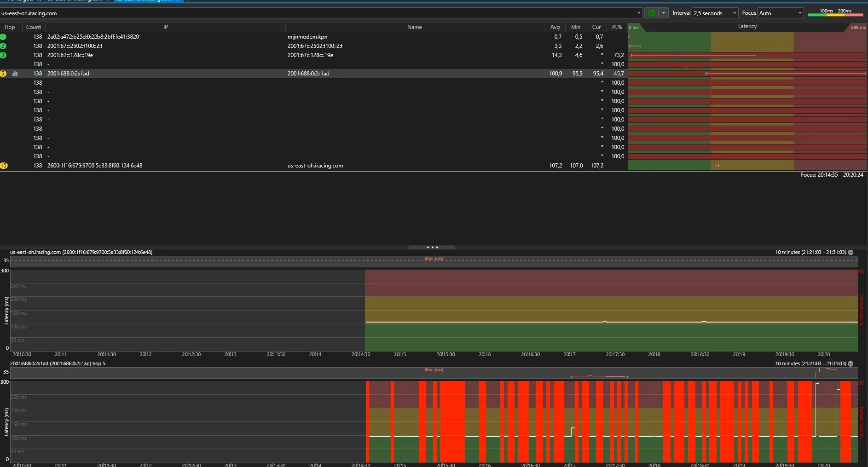Sort by the Avg column header
868x467 pixels.
coord(555,27)
